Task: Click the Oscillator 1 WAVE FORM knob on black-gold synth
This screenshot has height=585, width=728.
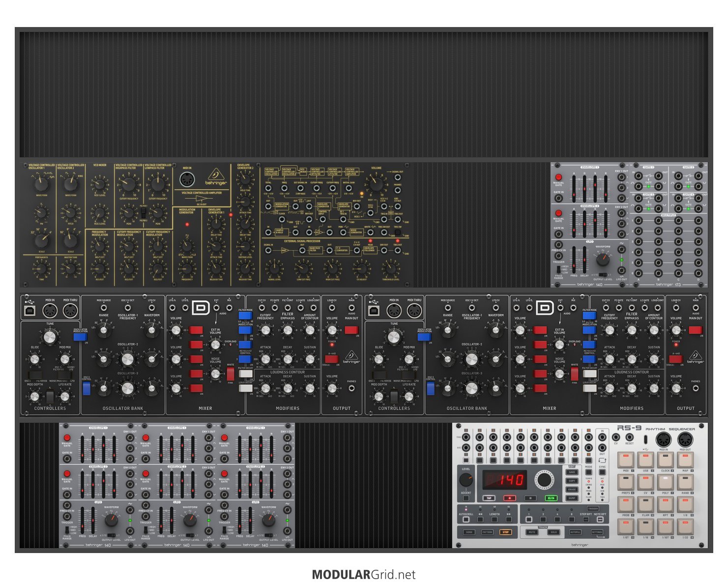Action: pos(41,184)
